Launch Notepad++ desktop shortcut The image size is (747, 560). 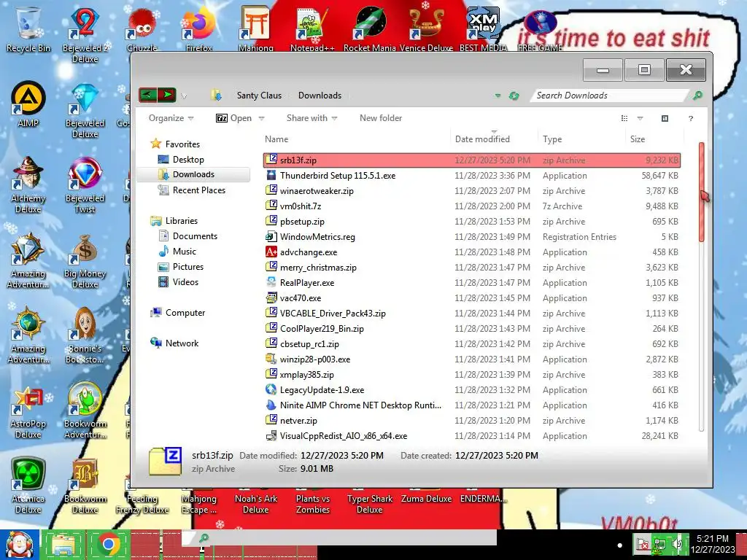click(312, 28)
